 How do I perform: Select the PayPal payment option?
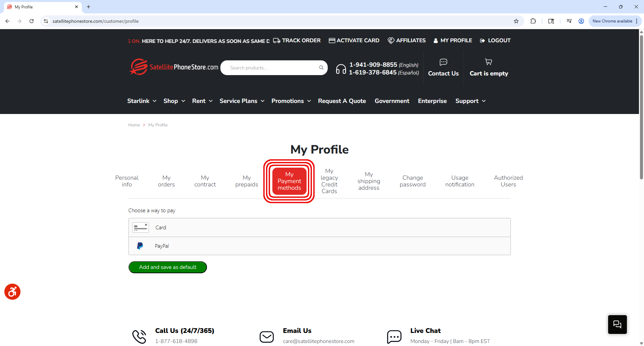[319, 246]
